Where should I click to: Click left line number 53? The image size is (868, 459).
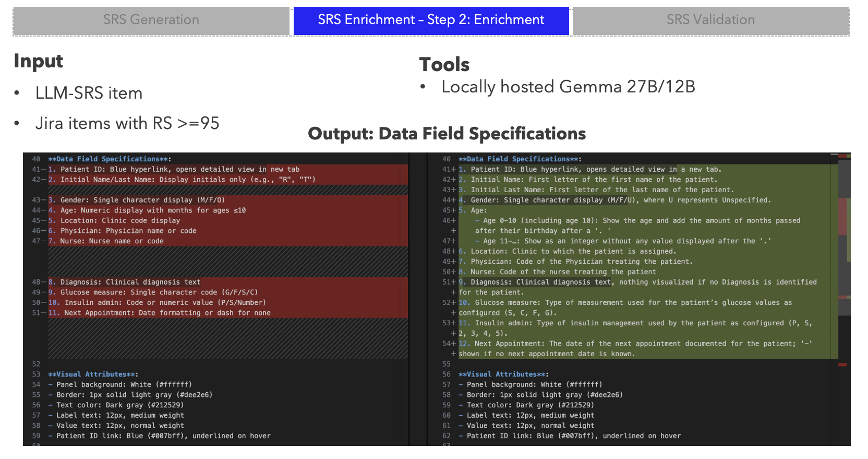pyautogui.click(x=36, y=374)
